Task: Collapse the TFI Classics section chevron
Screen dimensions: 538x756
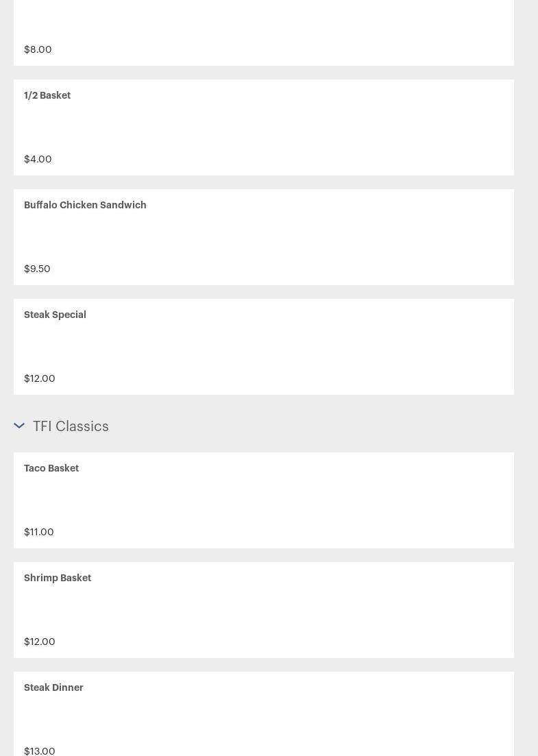Action: [x=19, y=426]
